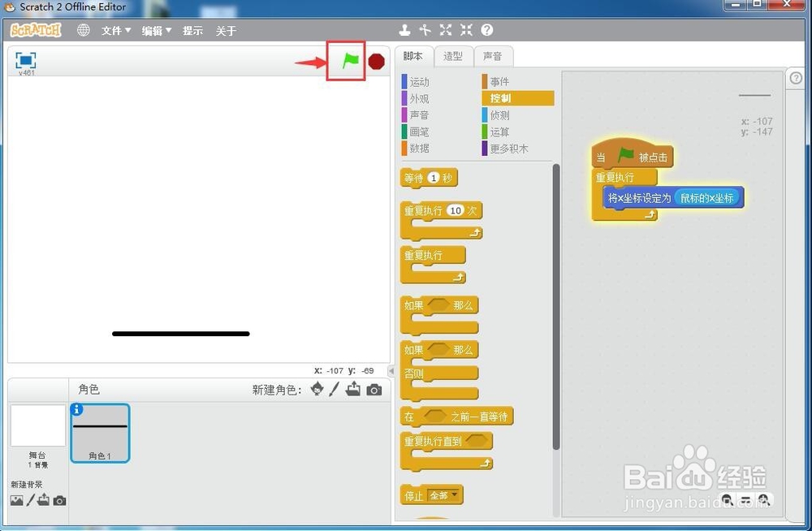Screen dimensions: 812x531
Task: Open the 编辑 menu
Action: click(x=157, y=31)
